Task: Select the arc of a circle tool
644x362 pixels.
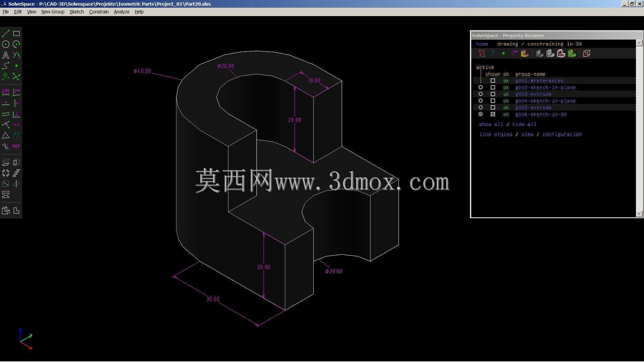Action: click(16, 44)
